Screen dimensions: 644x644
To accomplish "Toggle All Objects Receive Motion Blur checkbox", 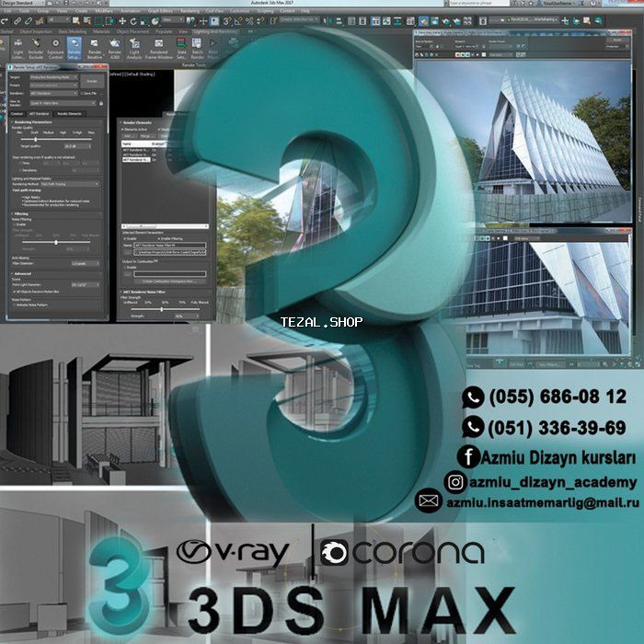I will [x=14, y=292].
